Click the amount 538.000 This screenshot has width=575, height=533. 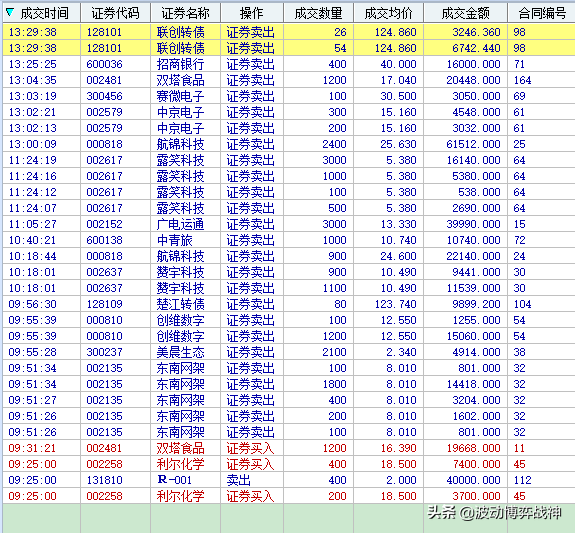479,192
